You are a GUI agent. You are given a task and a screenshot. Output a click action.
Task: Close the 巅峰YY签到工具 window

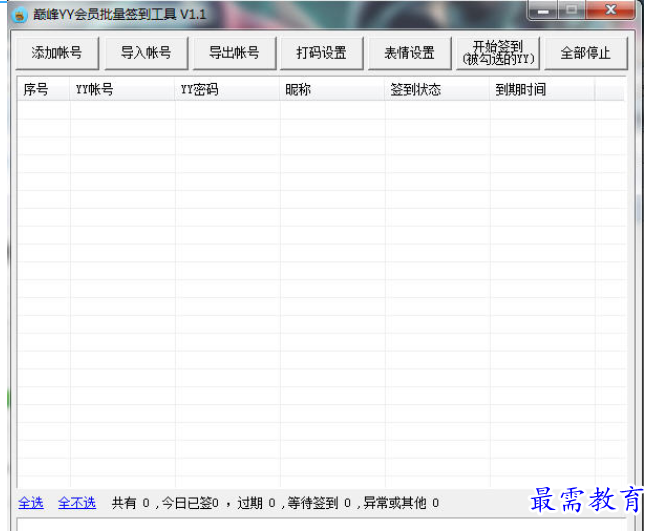click(x=610, y=10)
